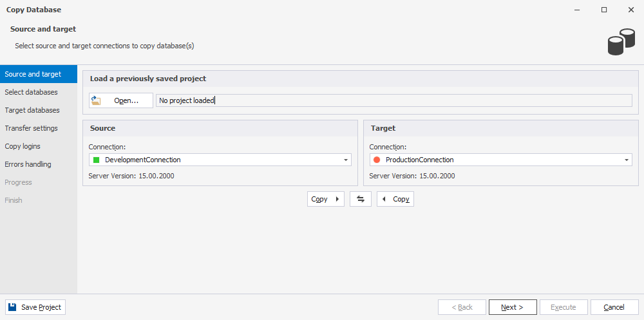
Task: Click the floppy disk icon on Save Project
Action: point(12,307)
